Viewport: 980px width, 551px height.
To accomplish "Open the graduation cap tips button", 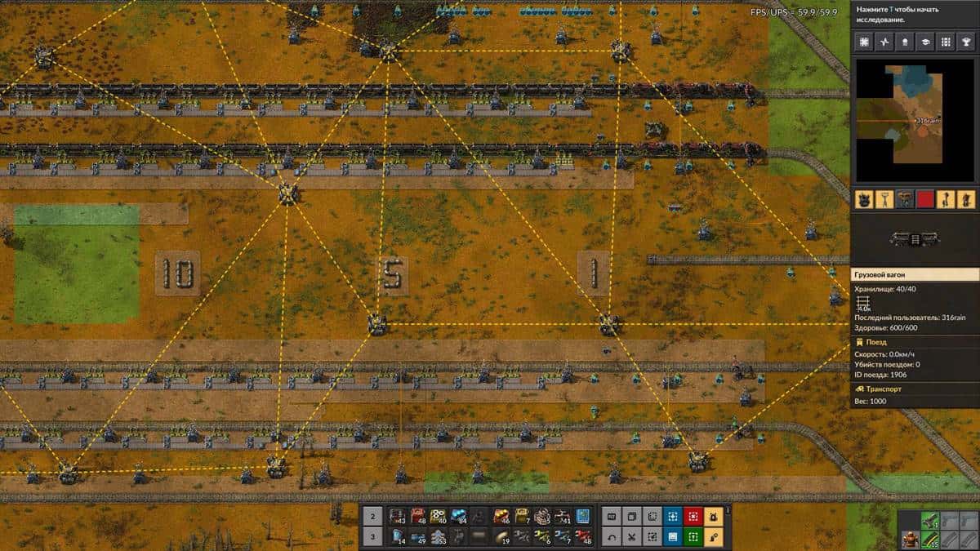I will point(925,42).
